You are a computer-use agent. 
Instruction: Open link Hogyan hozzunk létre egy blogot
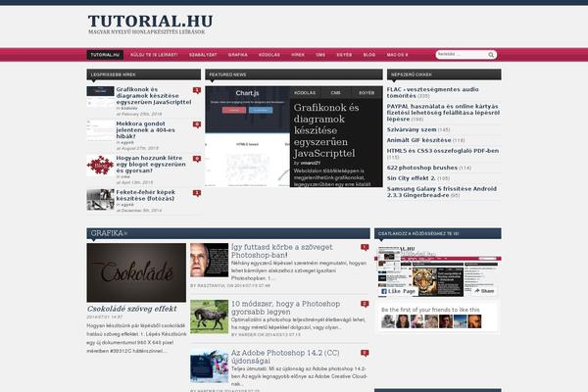pyautogui.click(x=151, y=165)
